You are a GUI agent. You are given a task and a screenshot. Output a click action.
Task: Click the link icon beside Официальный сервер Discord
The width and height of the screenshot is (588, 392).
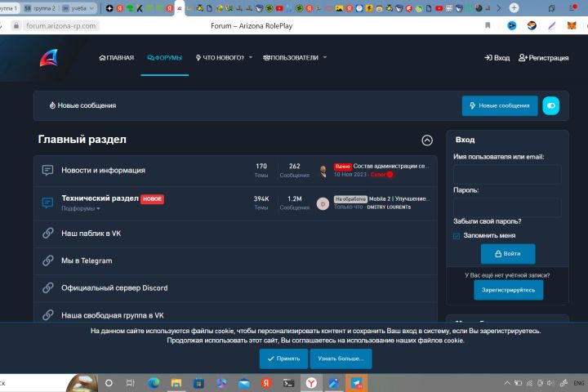[x=47, y=287]
